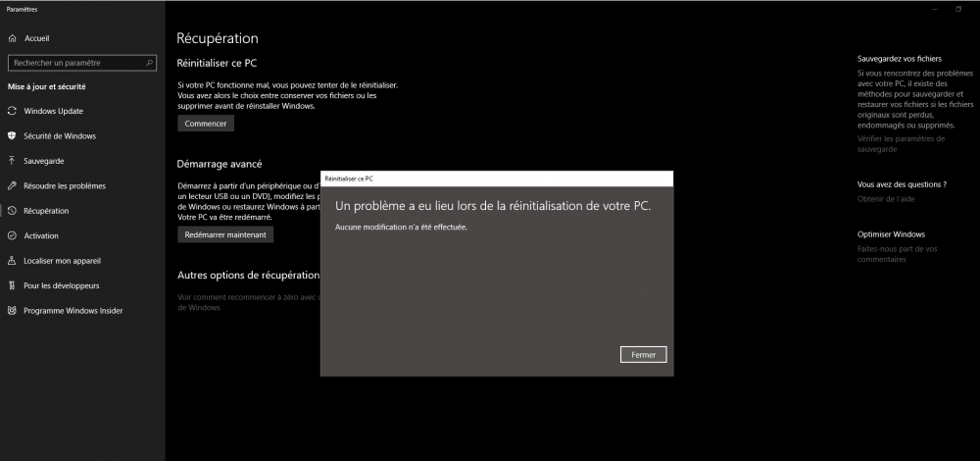This screenshot has width=980, height=461.
Task: Click the Programme Windows Insider icon
Action: coord(11,311)
